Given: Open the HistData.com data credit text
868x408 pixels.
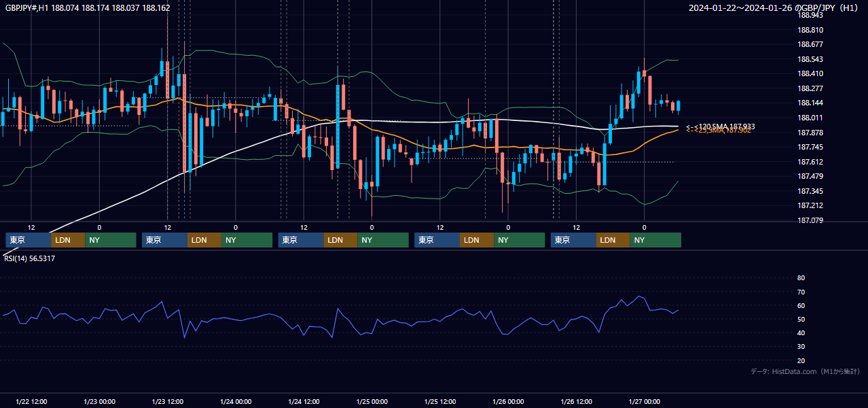Looking at the screenshot, I should point(805,371).
